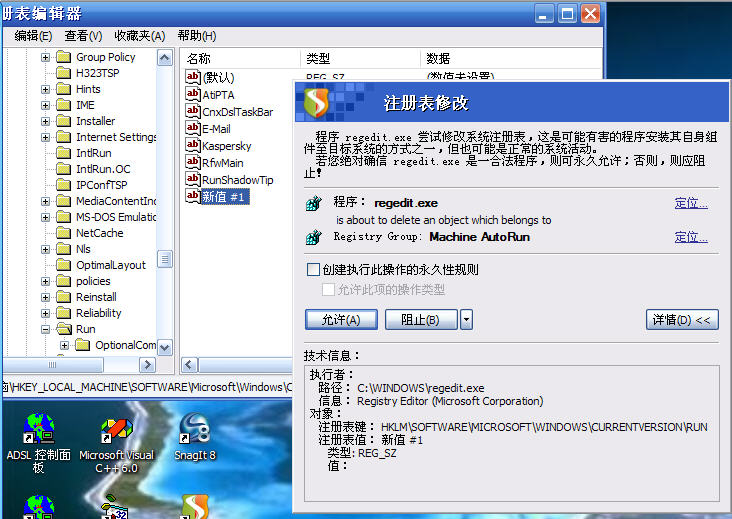732x519 pixels.
Task: Select the E-Mail registry value icon
Action: tap(193, 128)
